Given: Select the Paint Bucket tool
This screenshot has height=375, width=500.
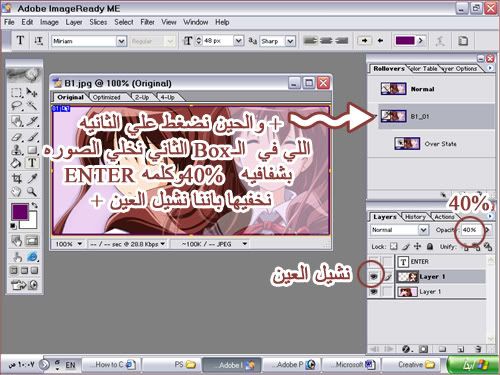Looking at the screenshot, I should [17, 163].
